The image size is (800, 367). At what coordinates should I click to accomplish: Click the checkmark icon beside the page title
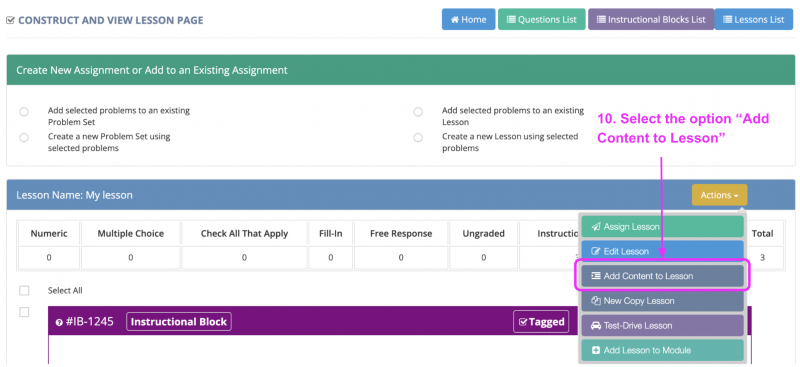coord(10,21)
